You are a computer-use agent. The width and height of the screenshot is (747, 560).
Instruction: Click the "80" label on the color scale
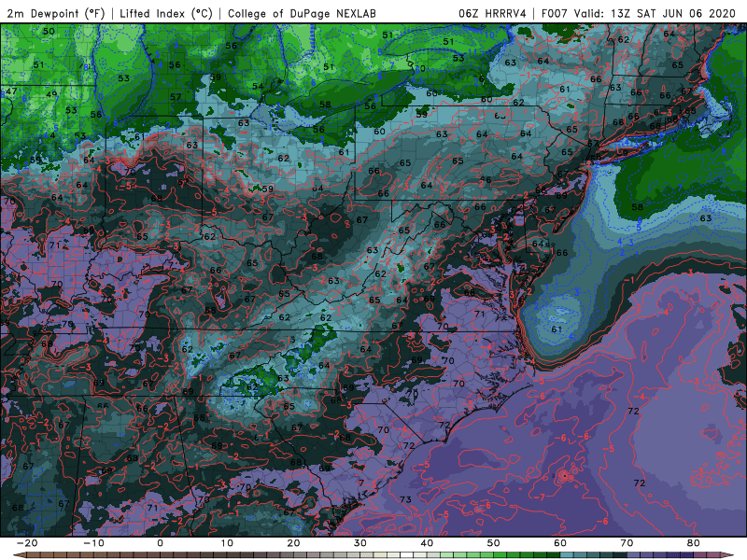tap(694, 543)
